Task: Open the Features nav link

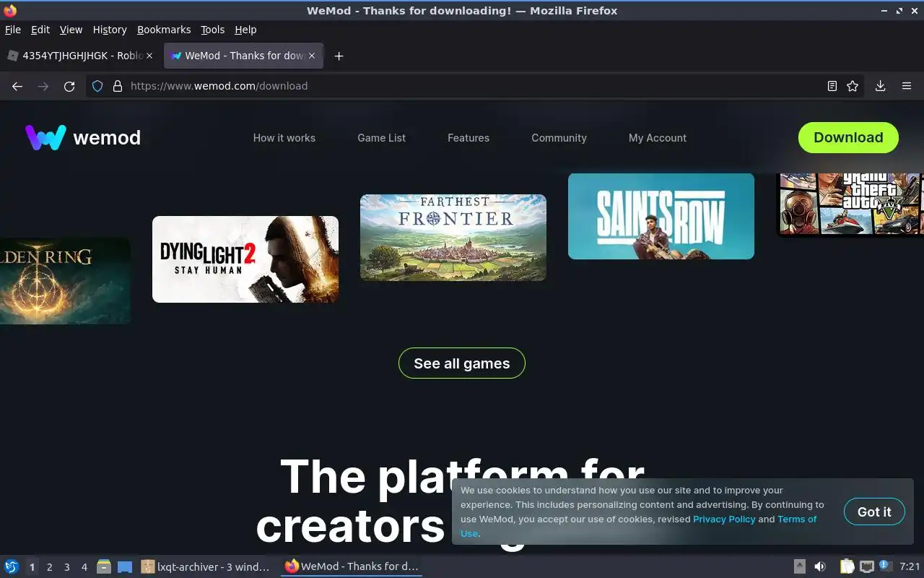Action: pos(468,138)
